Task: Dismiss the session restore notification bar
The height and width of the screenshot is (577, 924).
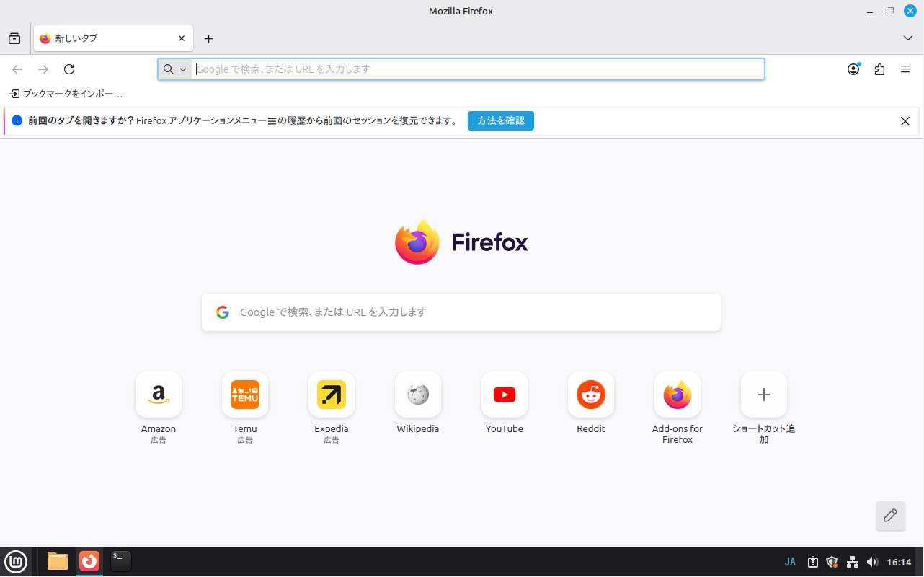Action: point(905,121)
